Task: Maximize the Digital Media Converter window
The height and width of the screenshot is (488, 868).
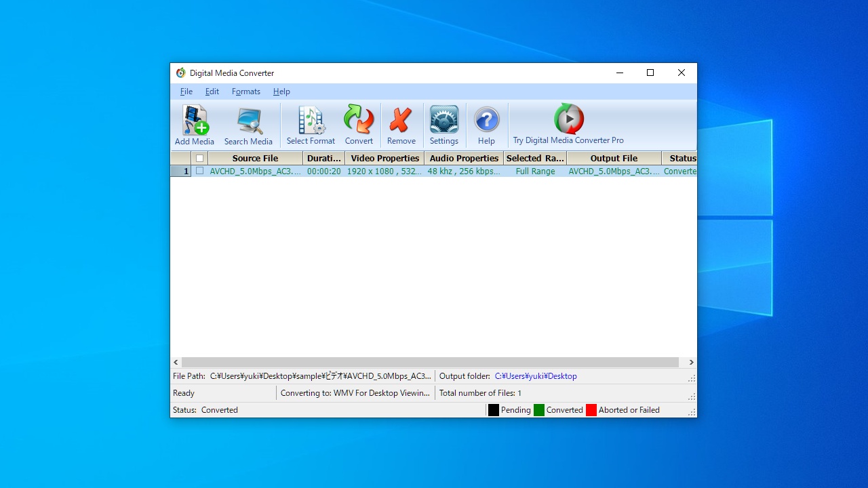Action: tap(650, 73)
